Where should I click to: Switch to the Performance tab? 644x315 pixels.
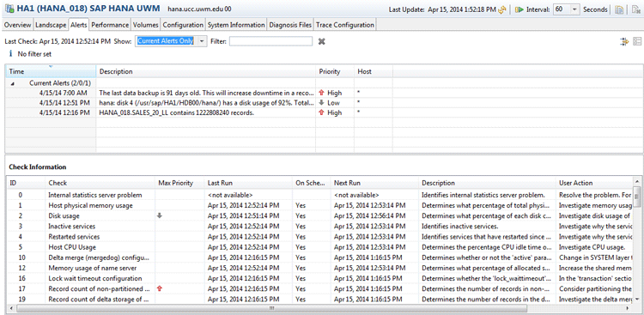(x=110, y=25)
